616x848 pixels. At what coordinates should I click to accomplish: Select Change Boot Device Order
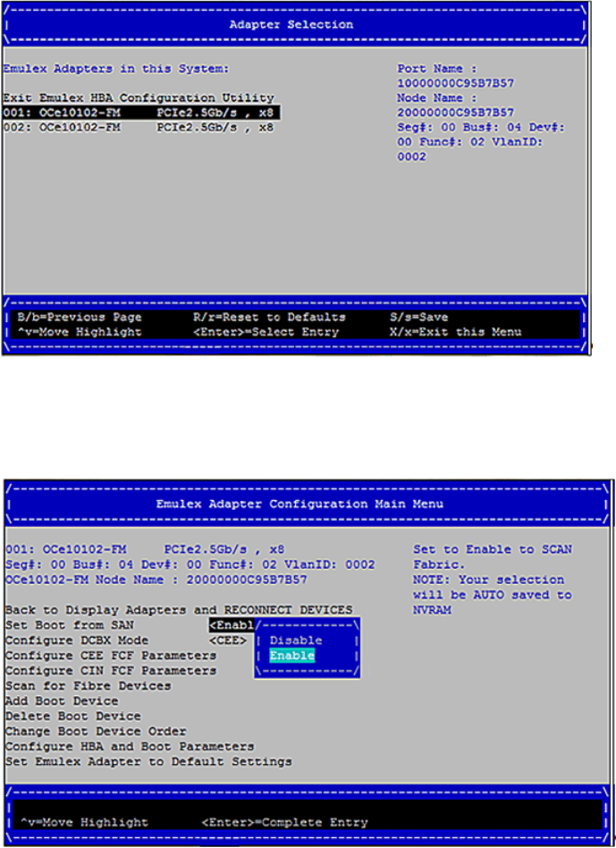[x=96, y=731]
